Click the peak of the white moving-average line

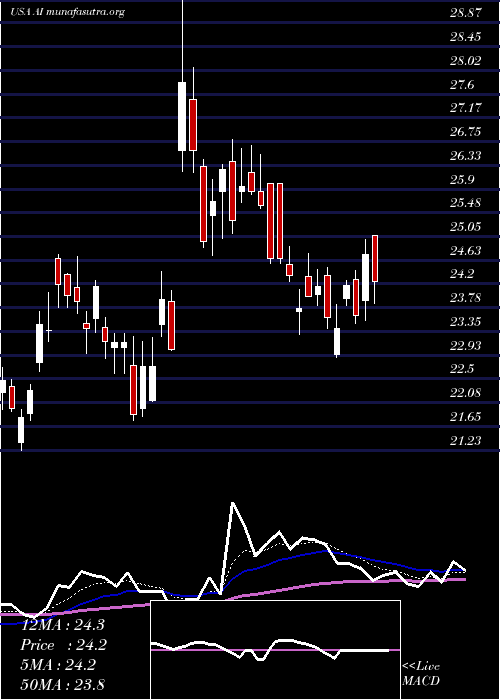tap(232, 504)
